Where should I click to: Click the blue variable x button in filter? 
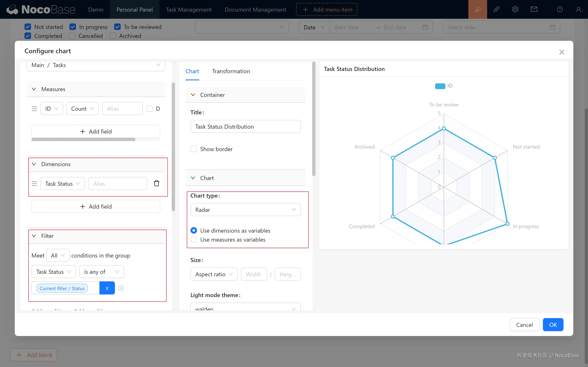coord(107,288)
